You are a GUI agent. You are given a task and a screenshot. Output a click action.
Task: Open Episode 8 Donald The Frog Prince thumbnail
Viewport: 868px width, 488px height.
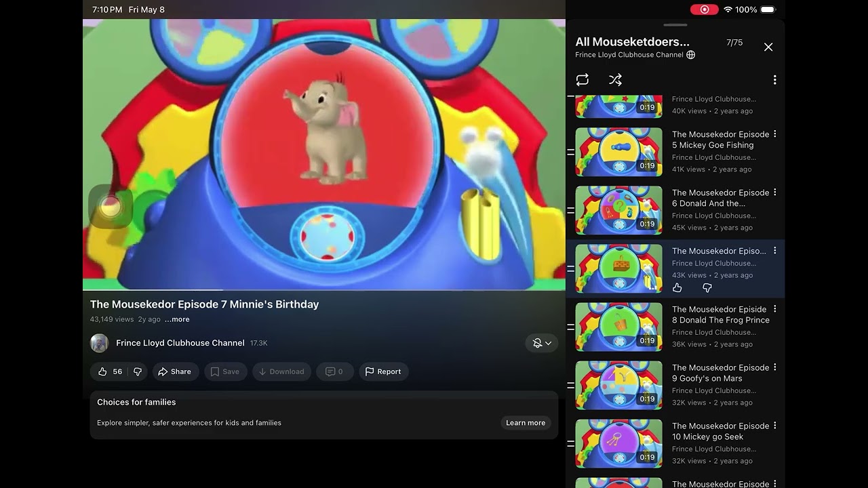(x=618, y=327)
